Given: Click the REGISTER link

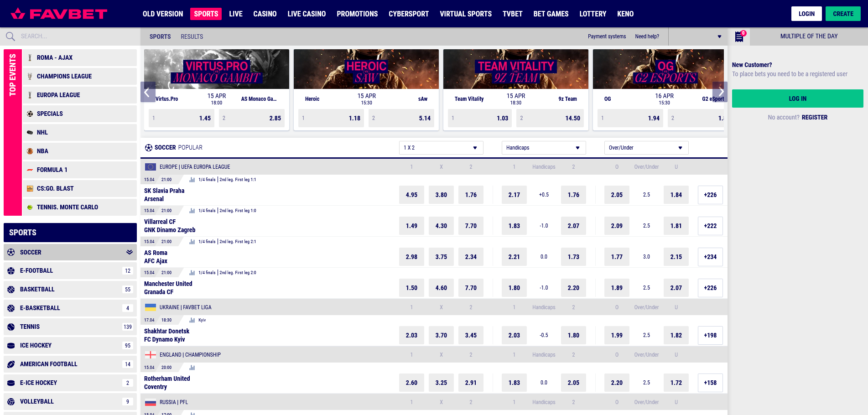Looking at the screenshot, I should point(815,117).
